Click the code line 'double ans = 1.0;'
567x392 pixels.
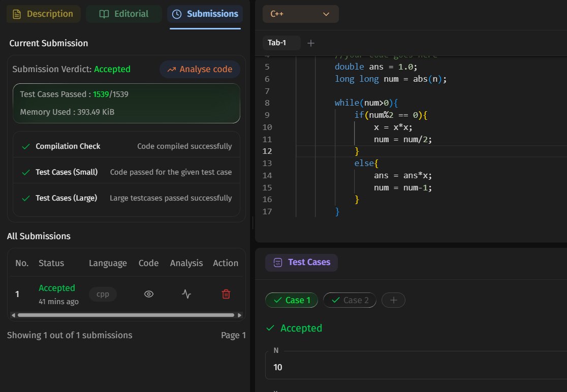[x=375, y=67]
